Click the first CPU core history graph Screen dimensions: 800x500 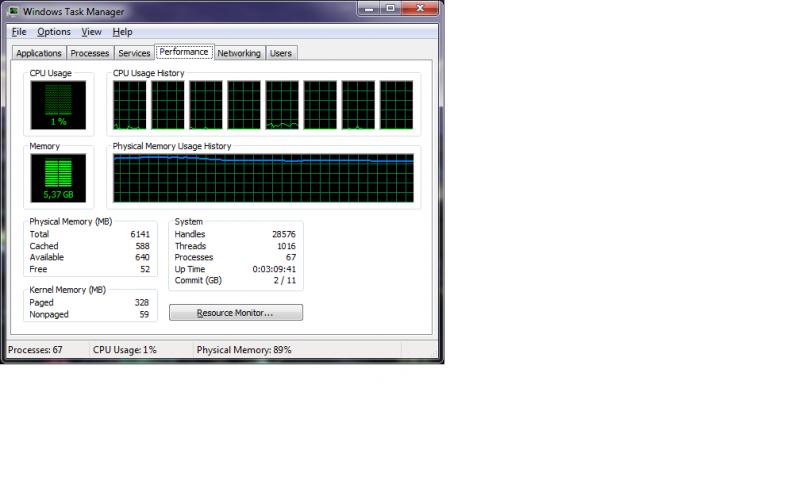(130, 105)
